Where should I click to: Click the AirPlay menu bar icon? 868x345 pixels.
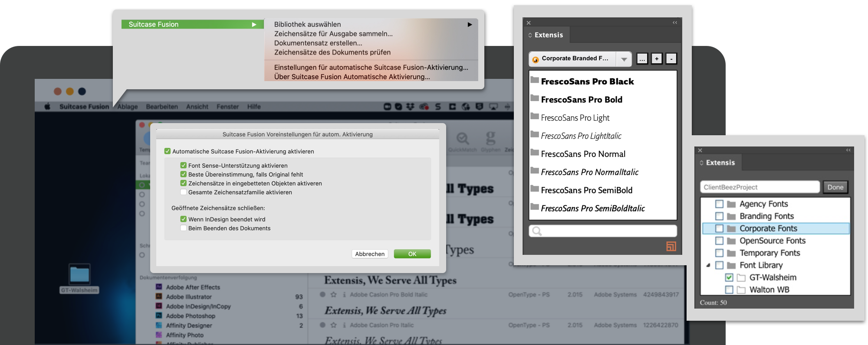coord(493,106)
